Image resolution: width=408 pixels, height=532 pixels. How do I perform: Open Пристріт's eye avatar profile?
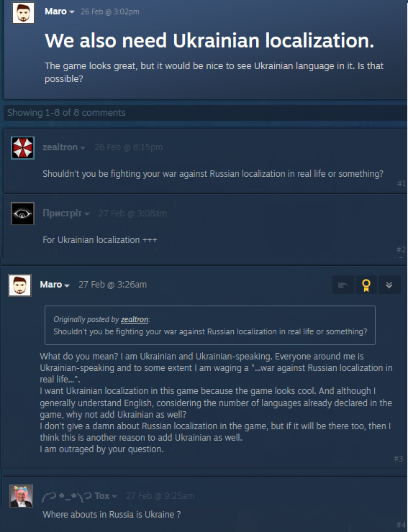tap(22, 214)
